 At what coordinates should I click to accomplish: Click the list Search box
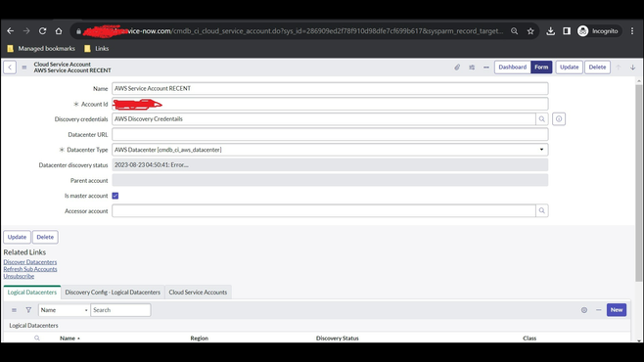click(120, 310)
